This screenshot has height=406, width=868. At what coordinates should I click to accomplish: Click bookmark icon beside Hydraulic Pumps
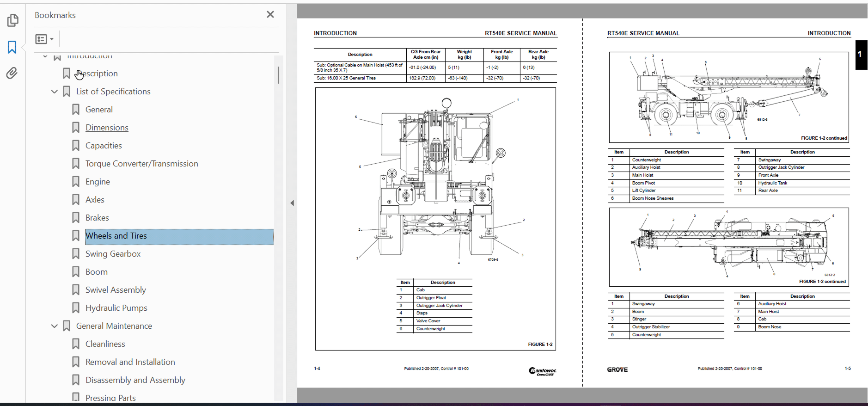(x=76, y=308)
